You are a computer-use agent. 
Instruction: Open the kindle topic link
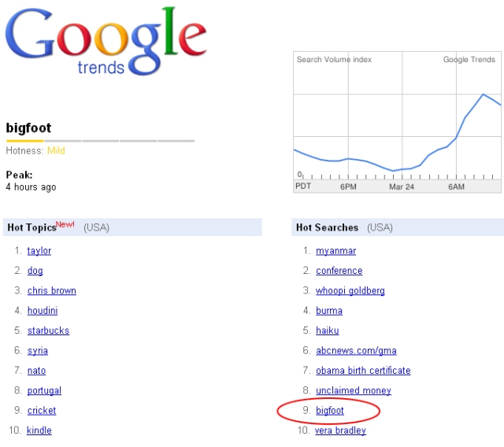point(39,430)
